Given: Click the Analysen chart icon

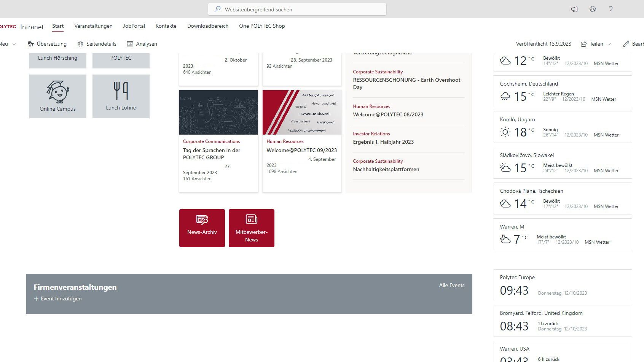Looking at the screenshot, I should tap(130, 44).
